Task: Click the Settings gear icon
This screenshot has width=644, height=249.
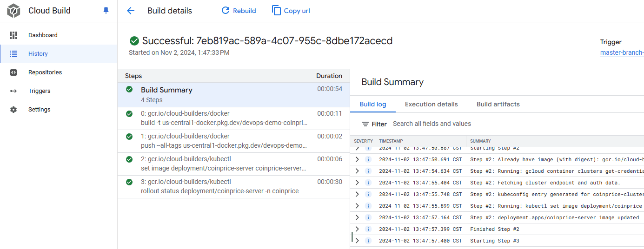Action: click(x=13, y=110)
